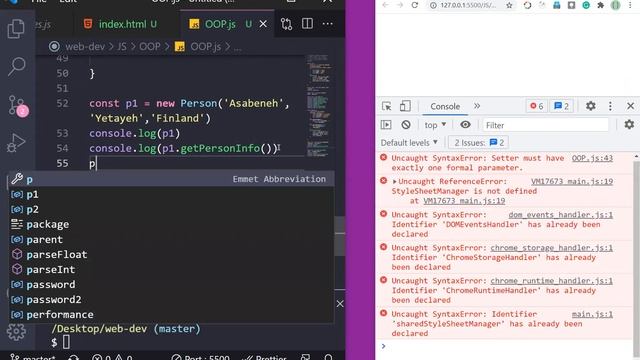640x360 pixels.
Task: Open the dom_events_handler.js:1 link
Action: coord(560,215)
